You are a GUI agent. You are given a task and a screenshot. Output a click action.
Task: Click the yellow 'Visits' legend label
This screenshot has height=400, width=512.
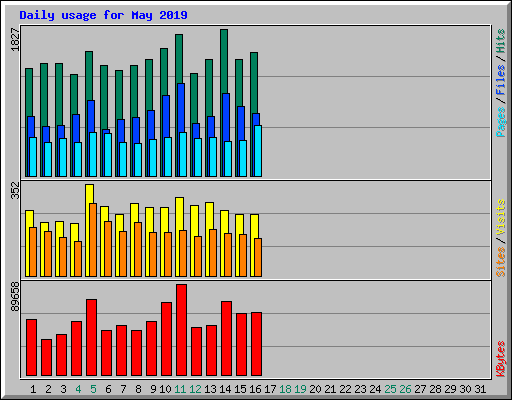(x=501, y=218)
